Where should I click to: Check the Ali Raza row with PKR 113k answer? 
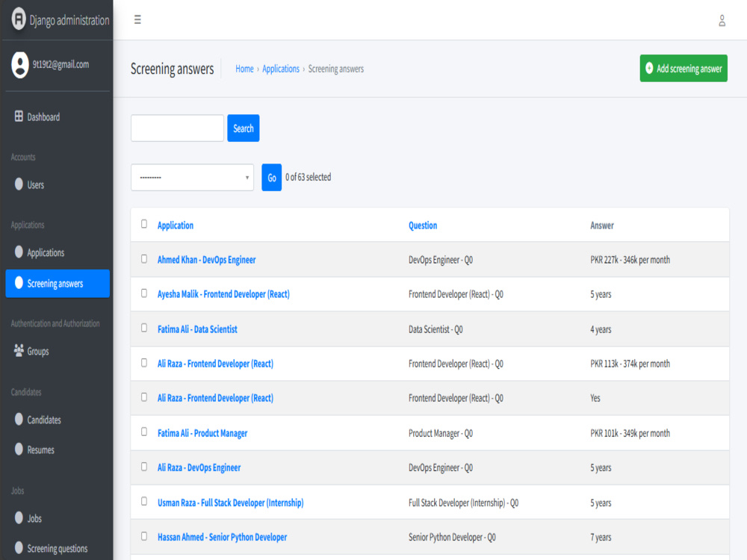(x=144, y=364)
